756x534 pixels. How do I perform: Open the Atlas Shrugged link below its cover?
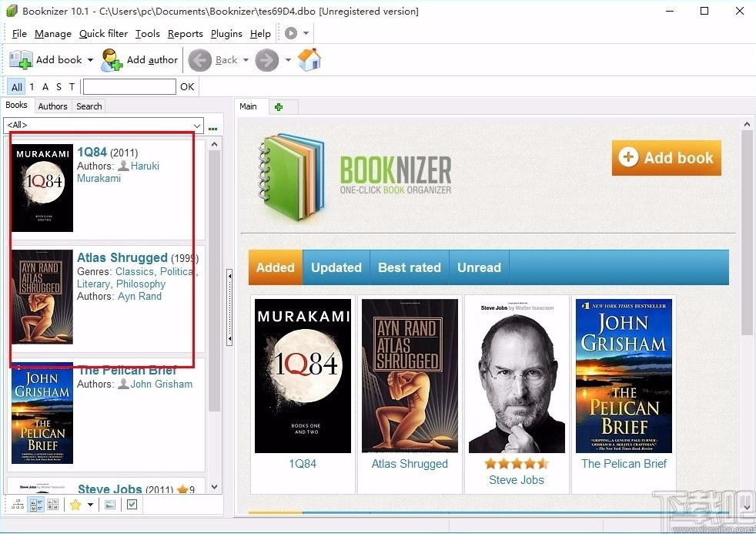click(410, 463)
